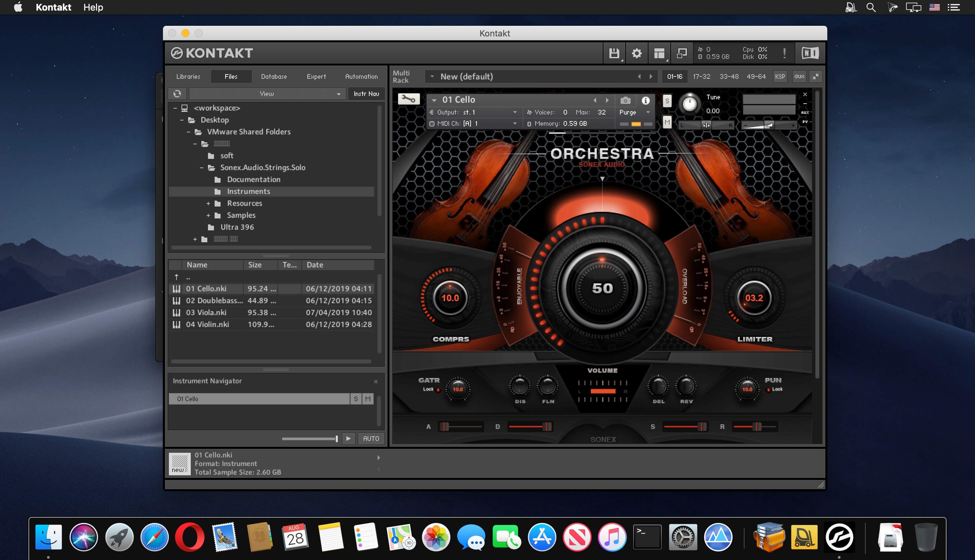975x560 pixels.
Task: Open the Opera browser from dock
Action: point(190,537)
